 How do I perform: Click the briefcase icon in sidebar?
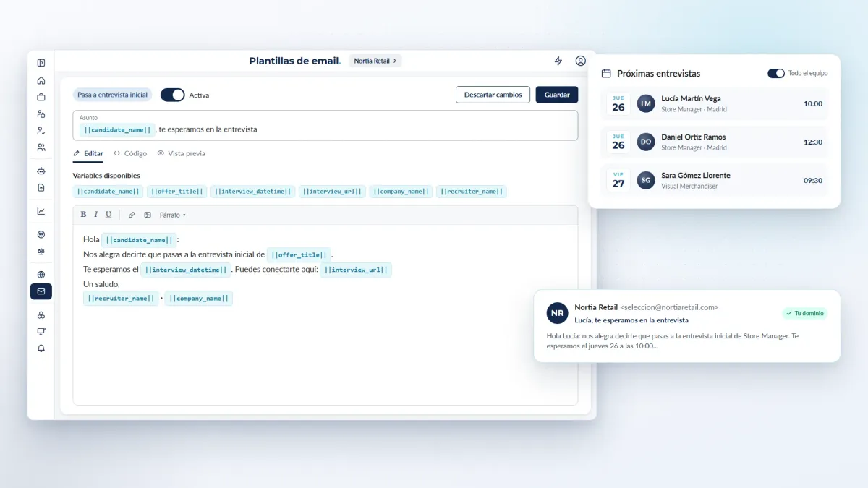pyautogui.click(x=41, y=97)
